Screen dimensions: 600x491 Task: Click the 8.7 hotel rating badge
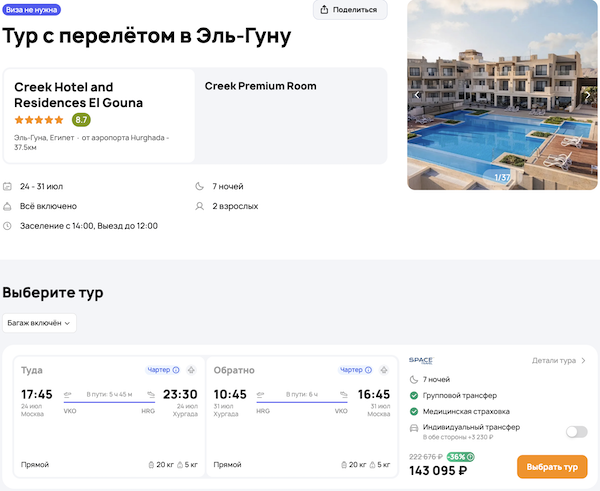(81, 119)
